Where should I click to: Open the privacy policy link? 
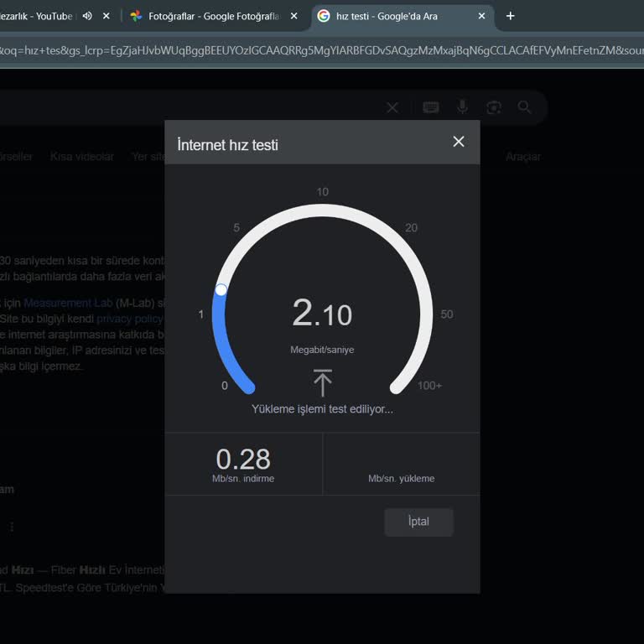(130, 319)
